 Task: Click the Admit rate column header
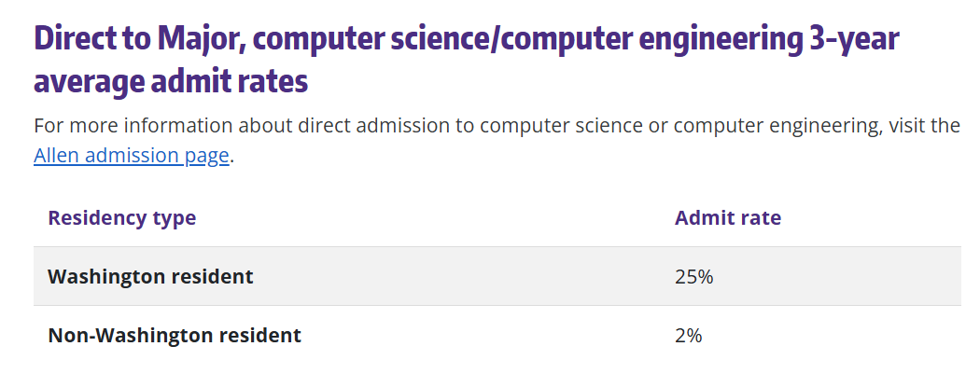(x=728, y=218)
